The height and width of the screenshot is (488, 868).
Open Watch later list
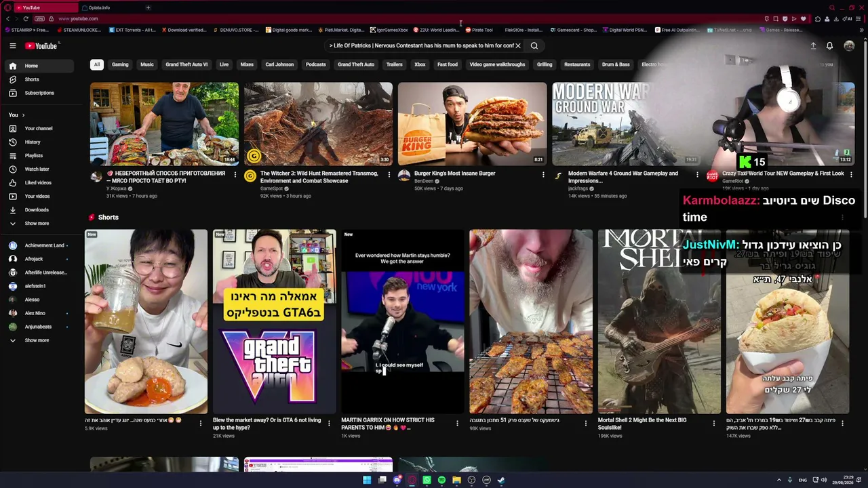(x=39, y=169)
